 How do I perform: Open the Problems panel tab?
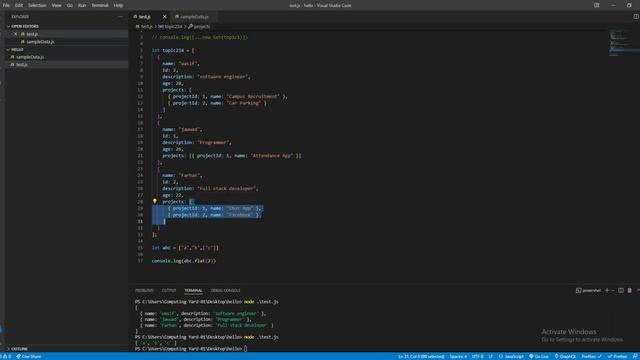tap(144, 291)
